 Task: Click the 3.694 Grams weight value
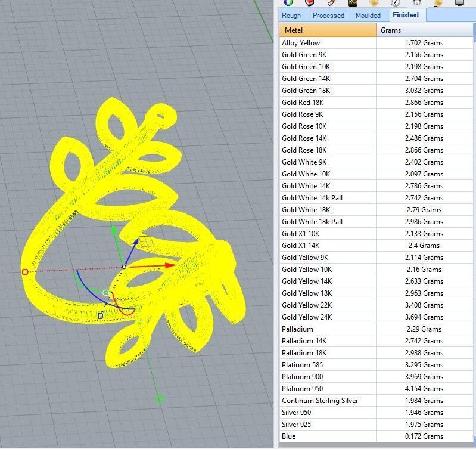424,317
